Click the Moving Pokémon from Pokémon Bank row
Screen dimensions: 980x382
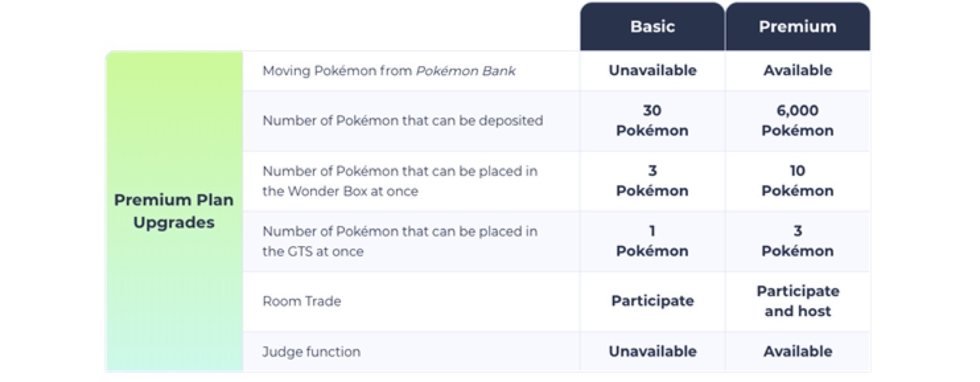389,71
